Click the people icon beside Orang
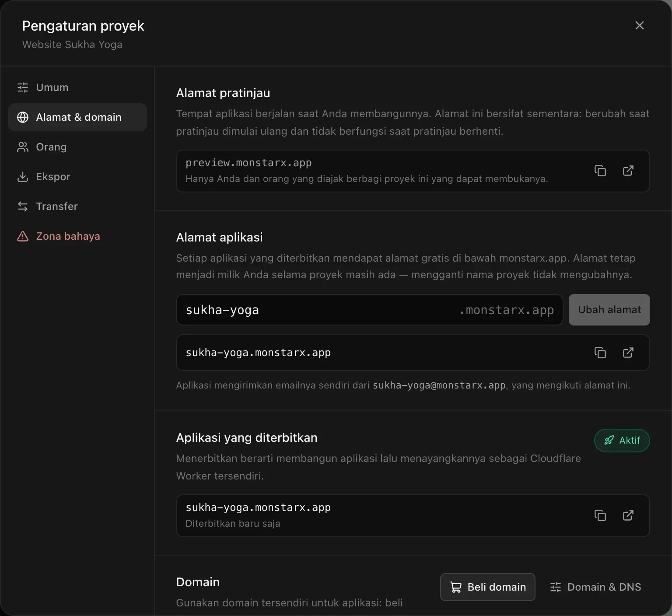 click(x=23, y=147)
